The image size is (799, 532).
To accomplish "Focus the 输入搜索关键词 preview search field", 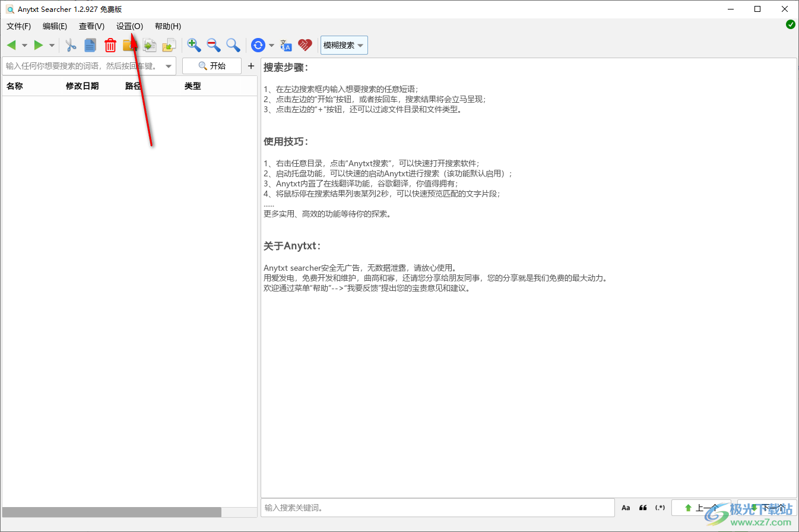I will 437,508.
